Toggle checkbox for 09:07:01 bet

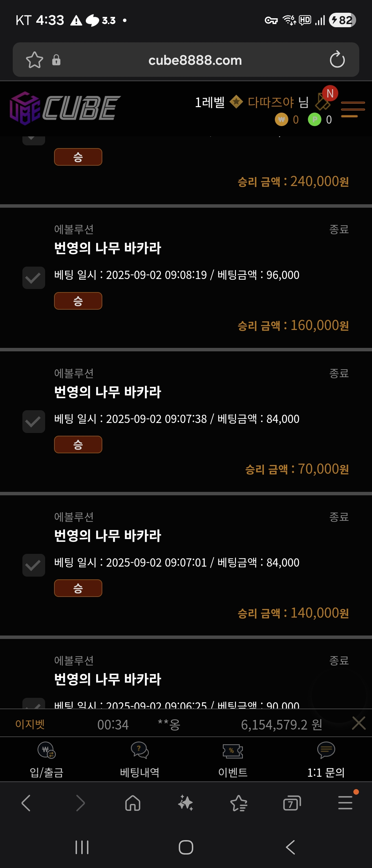click(34, 565)
